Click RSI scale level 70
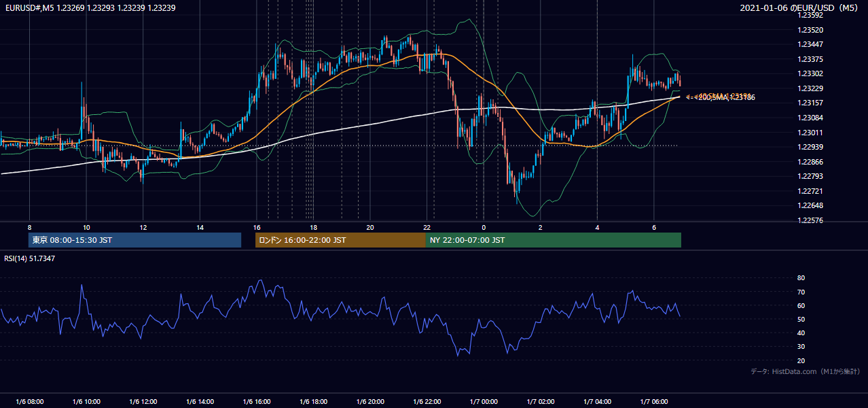868x408 pixels. pyautogui.click(x=801, y=292)
